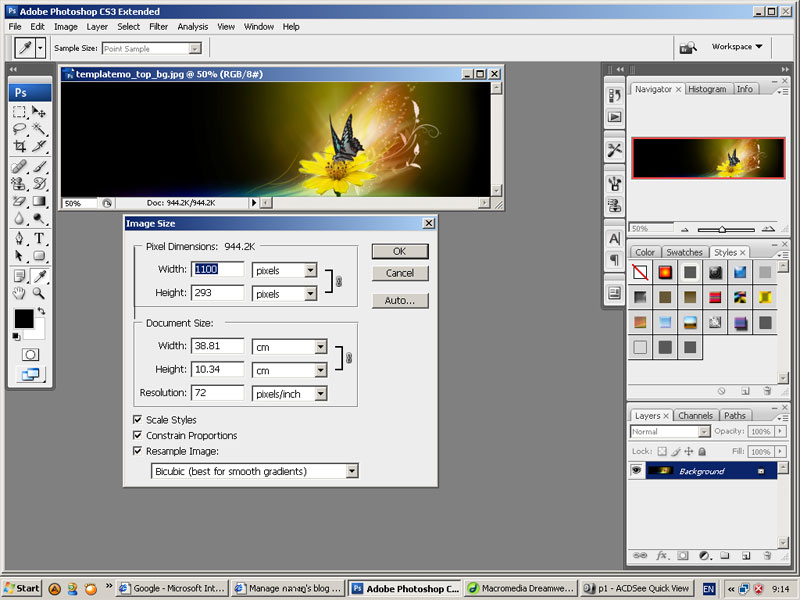Select the Hand tool
800x600 pixels.
(x=19, y=293)
